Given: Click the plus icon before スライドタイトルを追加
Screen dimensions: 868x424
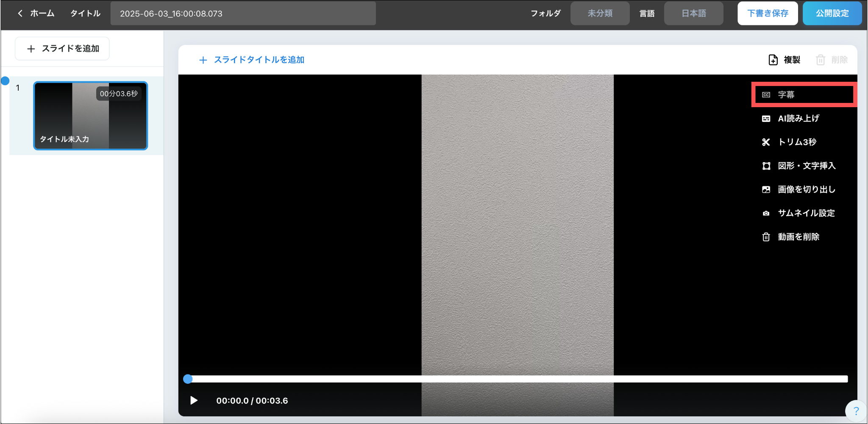Looking at the screenshot, I should point(203,60).
